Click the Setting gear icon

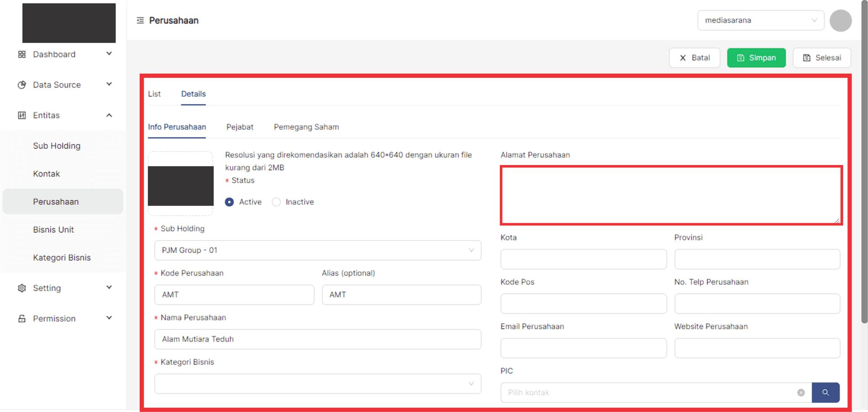tap(22, 288)
